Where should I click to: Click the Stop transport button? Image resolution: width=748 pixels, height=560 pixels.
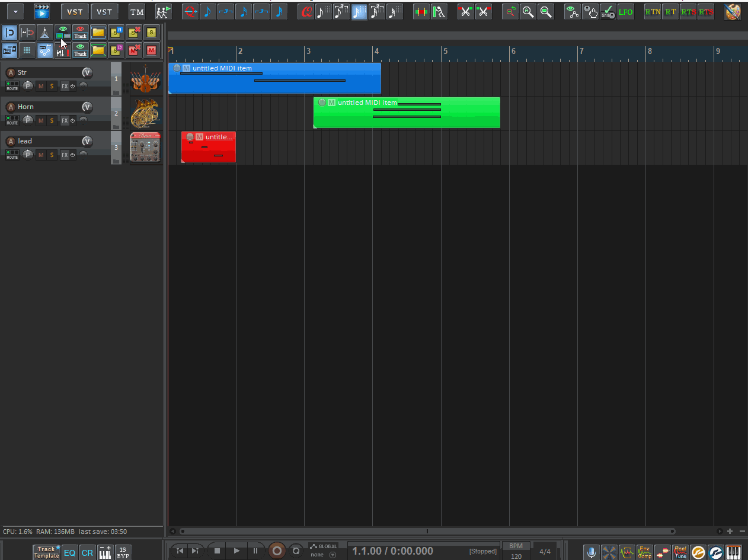point(218,551)
